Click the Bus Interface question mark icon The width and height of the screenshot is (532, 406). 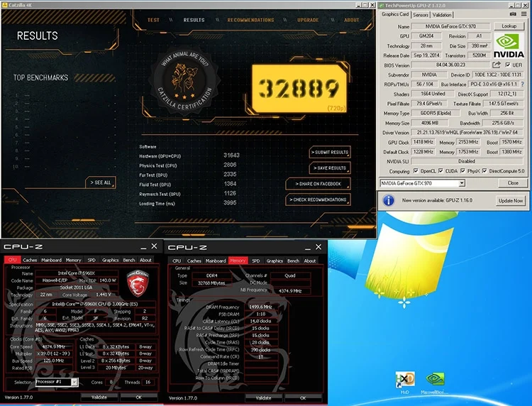tap(523, 84)
